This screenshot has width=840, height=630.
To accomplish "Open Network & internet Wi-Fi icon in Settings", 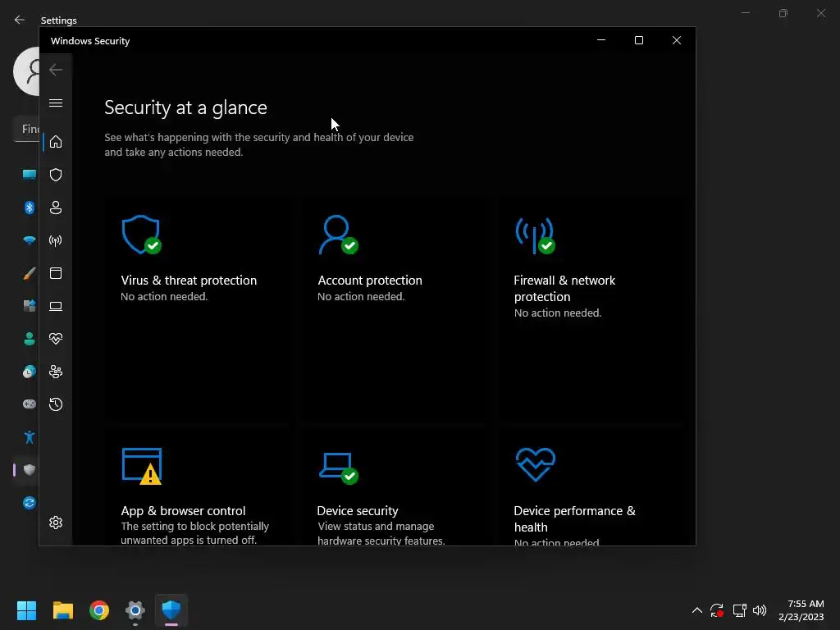I will (x=30, y=240).
